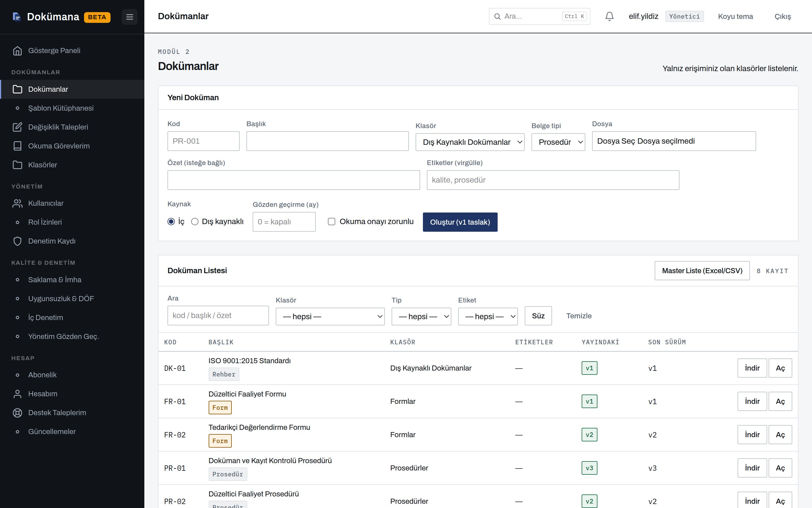Enable Okuma onayı zorunlu checkbox
Screen dimensions: 812x508
332,222
